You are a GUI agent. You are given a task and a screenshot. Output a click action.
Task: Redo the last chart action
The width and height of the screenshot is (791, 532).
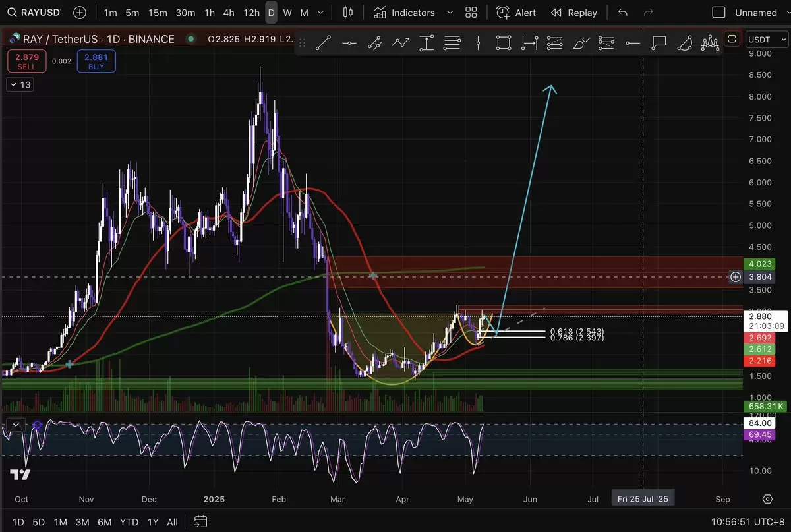648,13
